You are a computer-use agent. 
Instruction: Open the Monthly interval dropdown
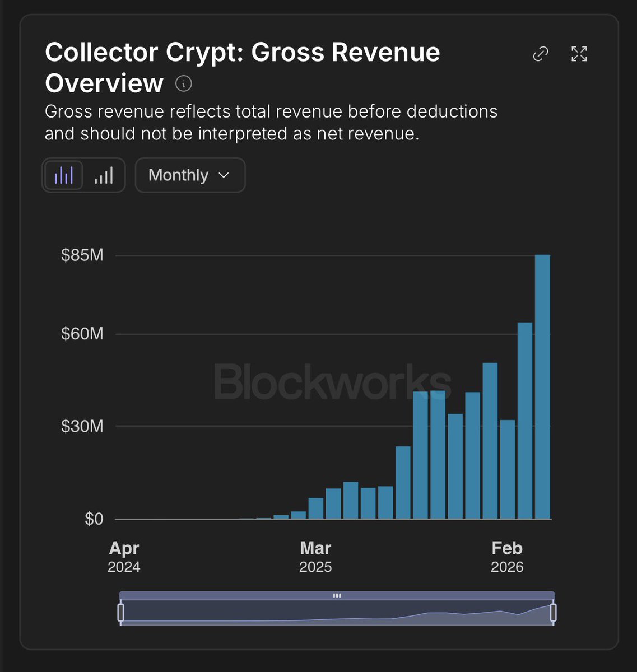[x=190, y=175]
